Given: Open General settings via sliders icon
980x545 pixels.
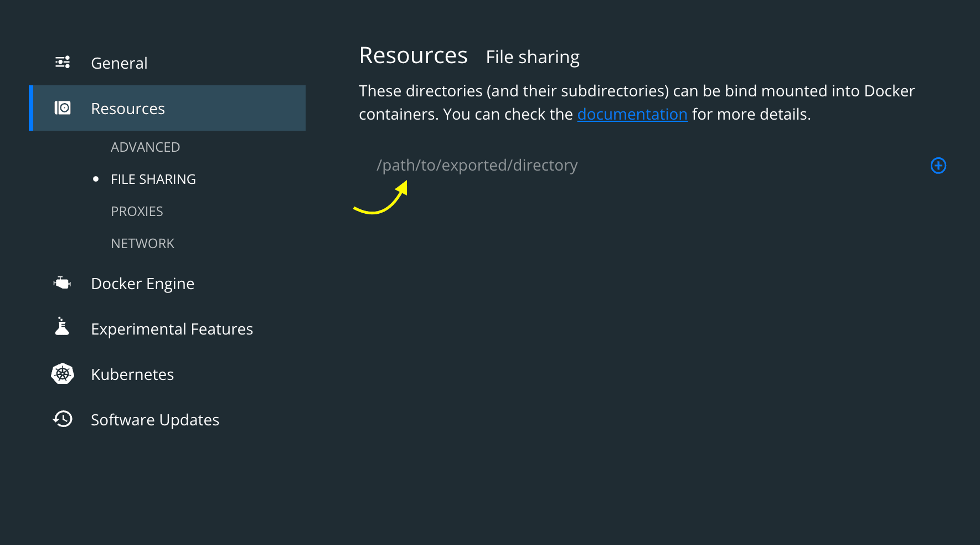Looking at the screenshot, I should click(62, 61).
